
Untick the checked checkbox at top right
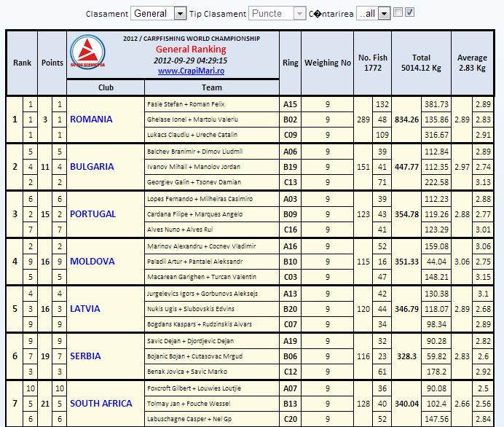pyautogui.click(x=409, y=12)
